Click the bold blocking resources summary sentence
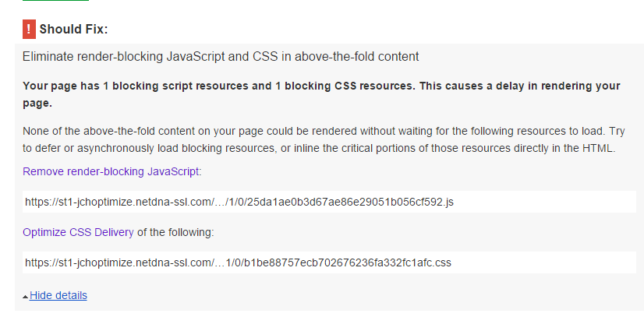The height and width of the screenshot is (324, 644). coord(321,94)
